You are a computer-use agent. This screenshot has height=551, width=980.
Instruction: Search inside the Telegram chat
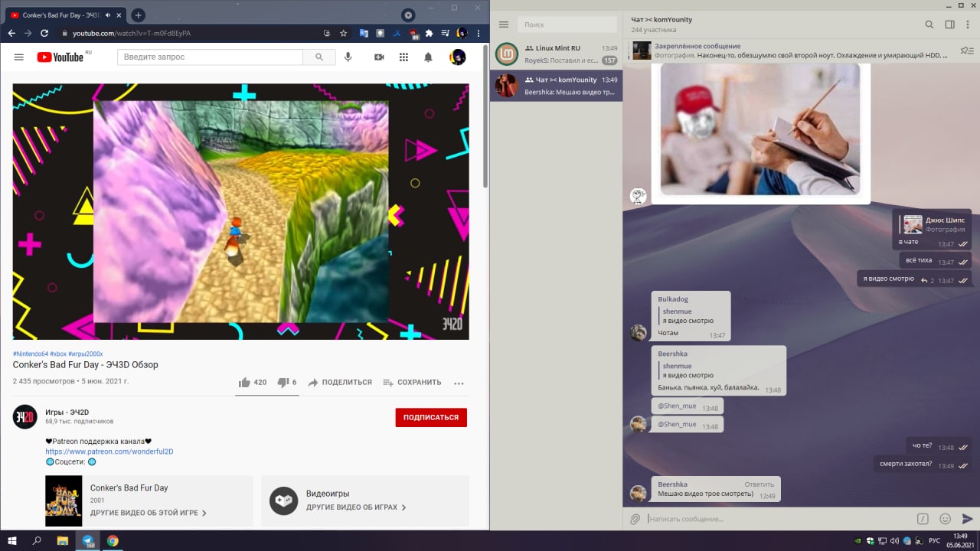click(x=929, y=24)
